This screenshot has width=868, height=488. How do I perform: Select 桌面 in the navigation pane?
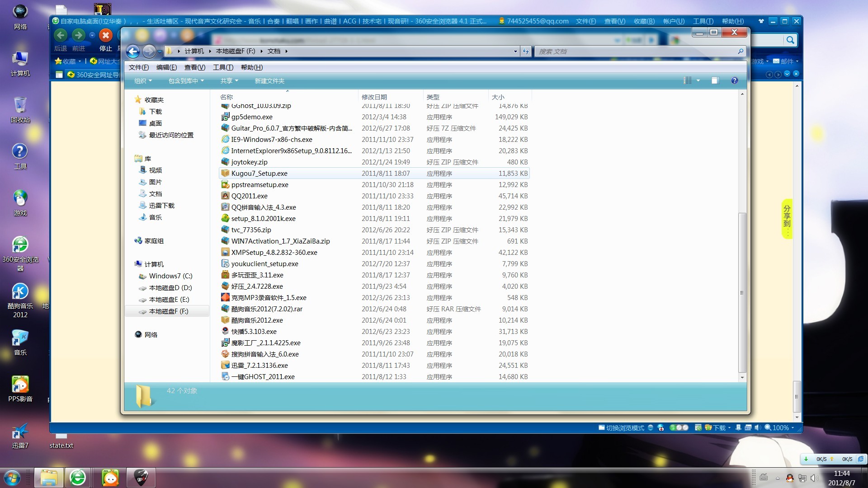156,123
